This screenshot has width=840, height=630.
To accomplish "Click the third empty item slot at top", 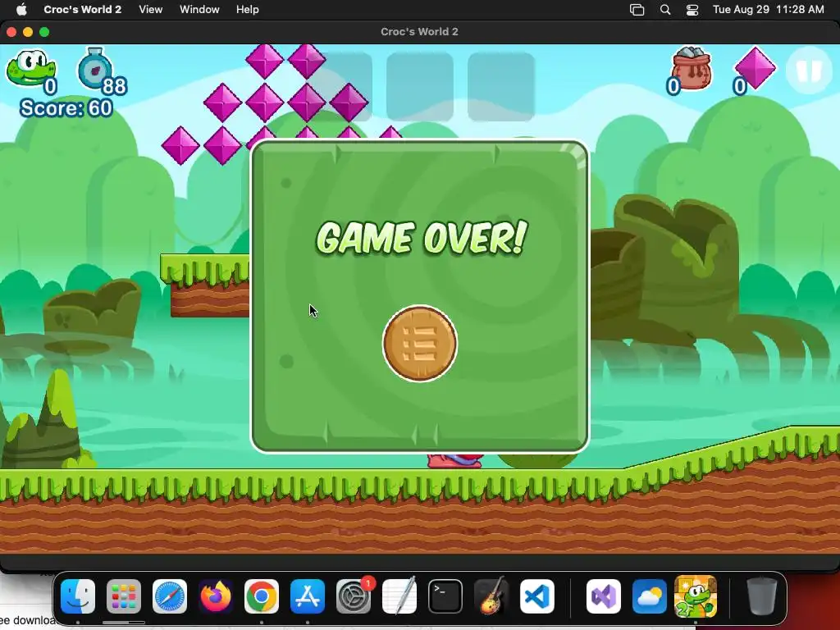I will [501, 86].
